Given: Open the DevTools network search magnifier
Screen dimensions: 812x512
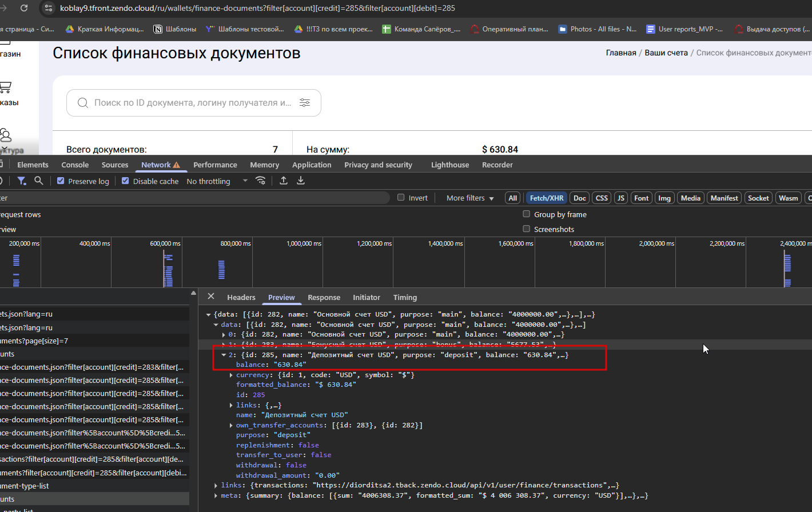Looking at the screenshot, I should (x=38, y=181).
